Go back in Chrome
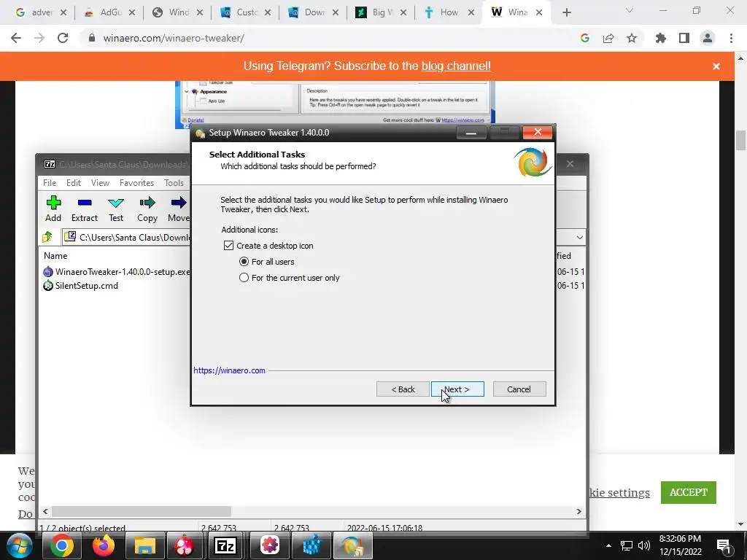 (16, 38)
